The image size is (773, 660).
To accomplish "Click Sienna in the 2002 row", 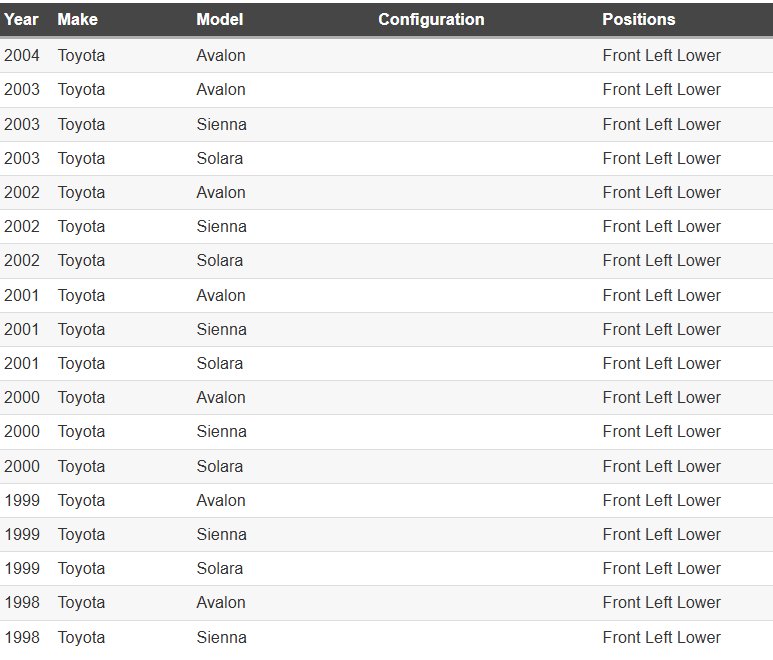I will (x=221, y=226).
